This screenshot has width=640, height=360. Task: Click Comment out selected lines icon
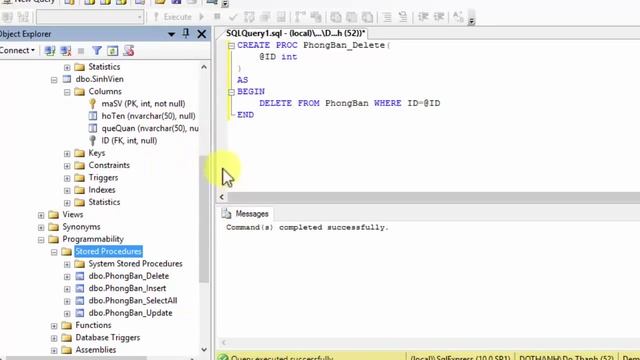pos(387,17)
